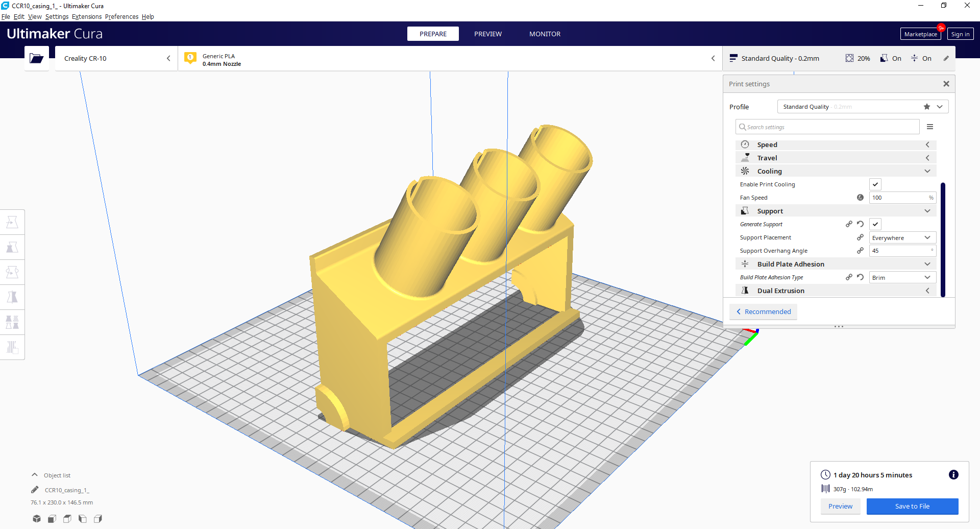Select the Rotate tool
The width and height of the screenshot is (980, 529).
point(12,272)
